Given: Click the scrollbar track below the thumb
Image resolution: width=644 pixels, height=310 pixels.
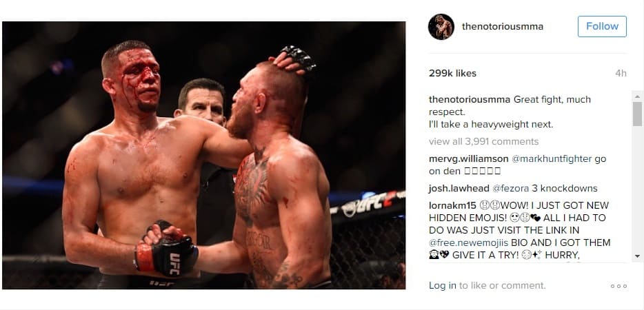Looking at the screenshot, I should point(637,189).
